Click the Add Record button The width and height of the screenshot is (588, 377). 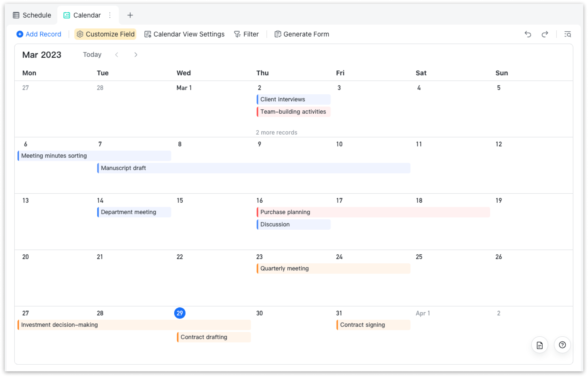click(x=39, y=34)
